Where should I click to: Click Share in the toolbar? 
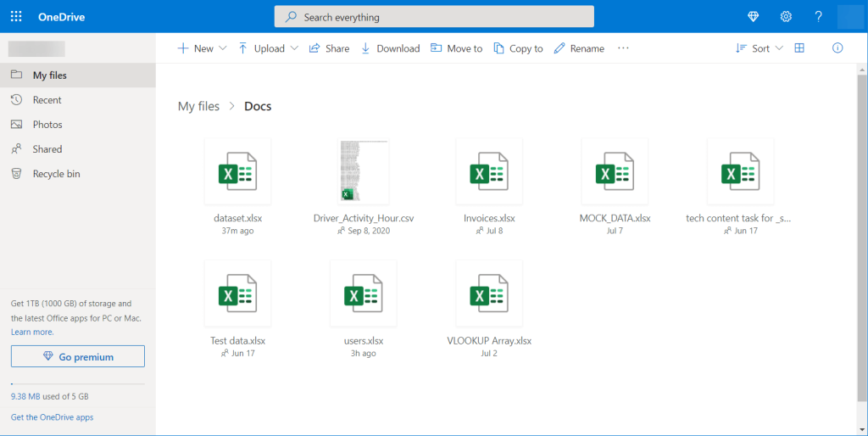[329, 48]
